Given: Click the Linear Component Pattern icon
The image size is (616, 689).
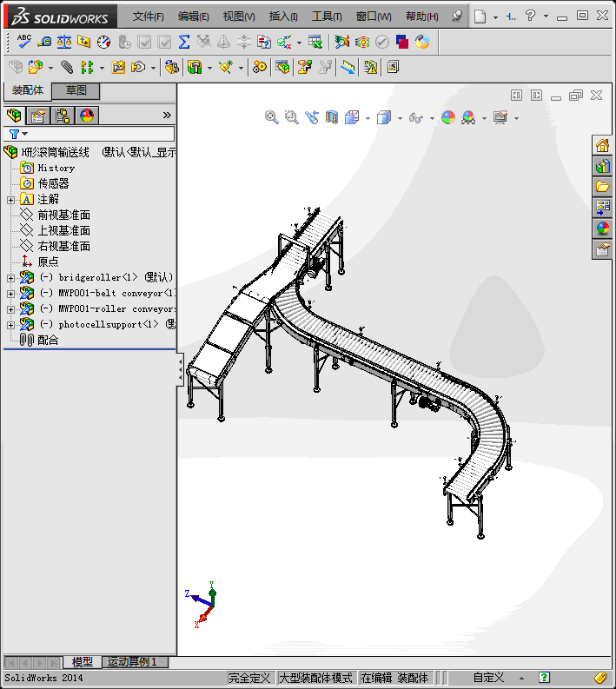Looking at the screenshot, I should point(87,67).
